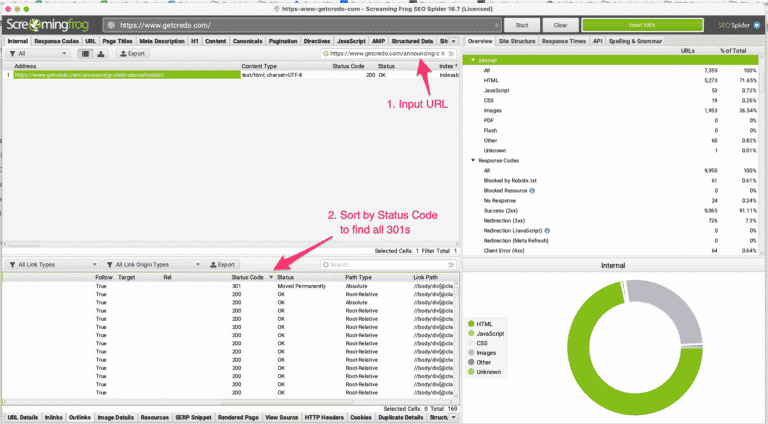Click the JavaScript legend color swatch

click(x=471, y=333)
